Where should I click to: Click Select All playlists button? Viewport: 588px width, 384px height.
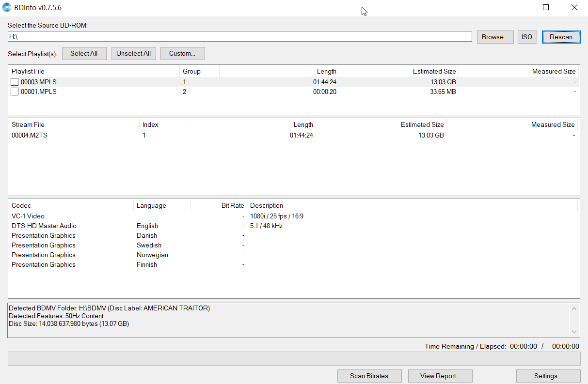[84, 54]
